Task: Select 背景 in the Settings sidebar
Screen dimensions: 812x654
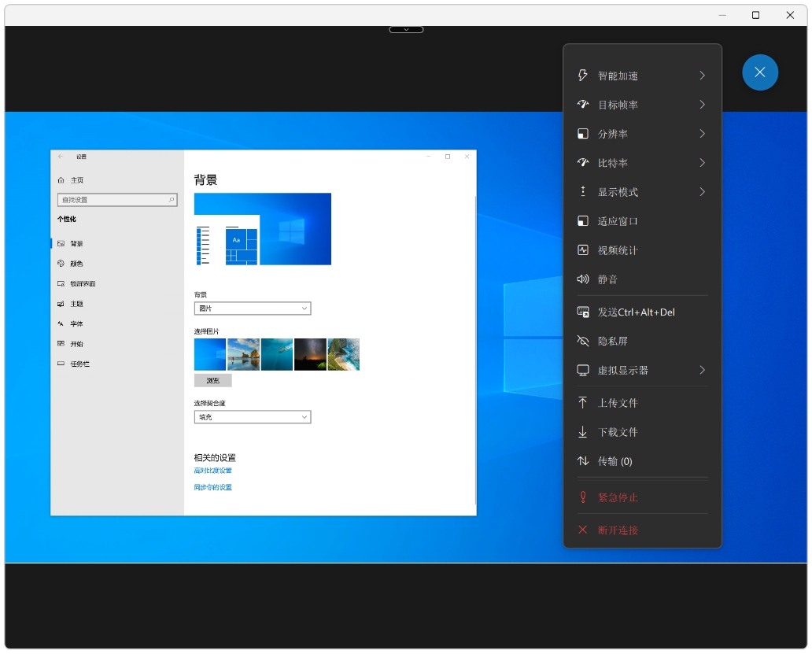Action: 117,243
